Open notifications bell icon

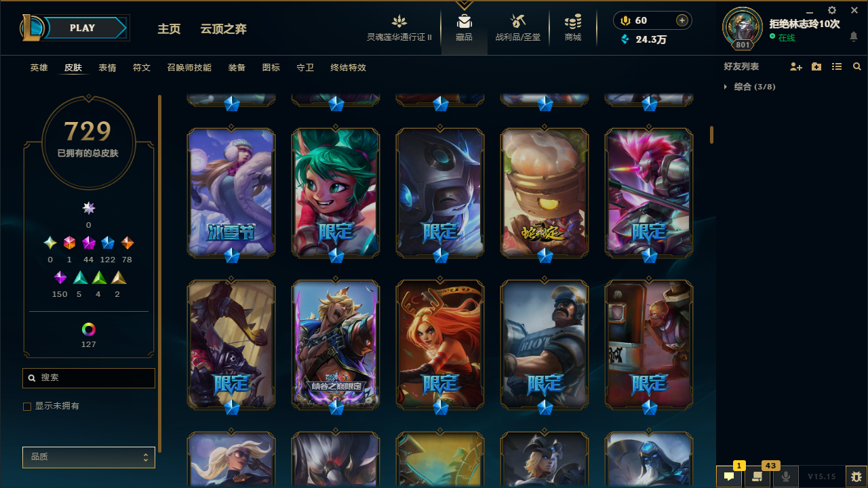pyautogui.click(x=854, y=37)
